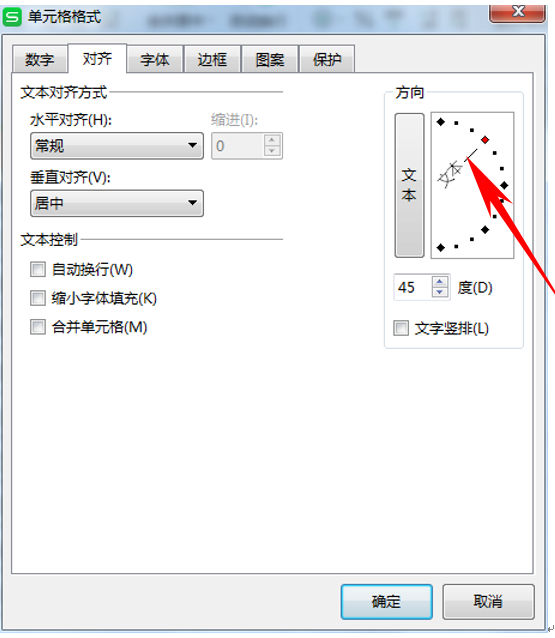Viewport: 555px width, 638px height.
Task: Click the red diamond orientation marker
Action: pos(485,140)
